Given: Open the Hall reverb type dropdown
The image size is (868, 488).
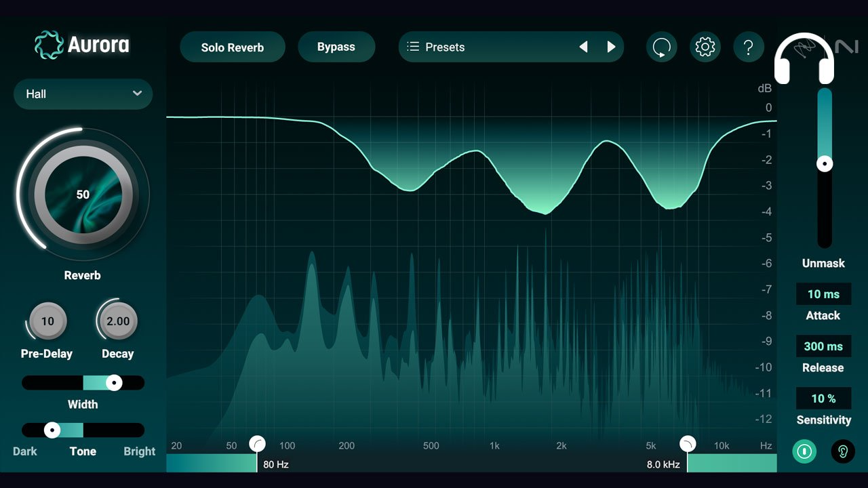Looking at the screenshot, I should 83,94.
